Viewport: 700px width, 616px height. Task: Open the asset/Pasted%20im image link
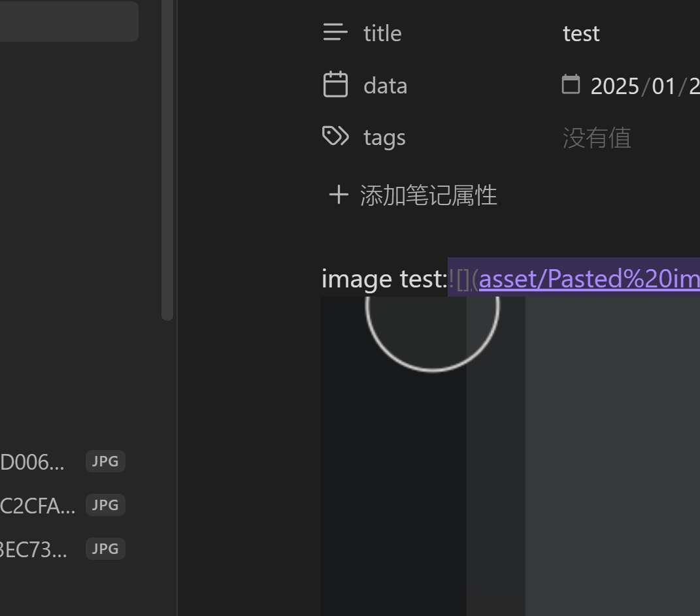pos(588,279)
